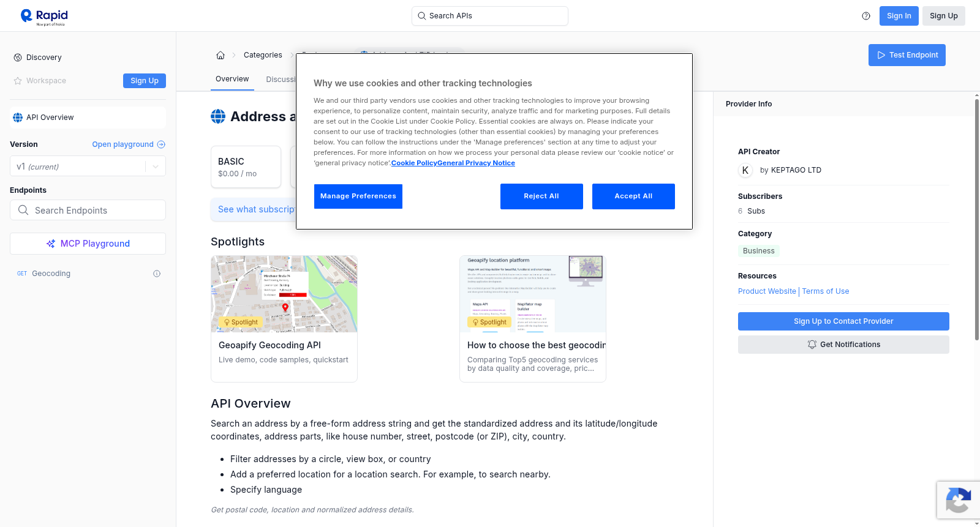Click the Discovery compass icon
This screenshot has width=980, height=527.
click(18, 58)
